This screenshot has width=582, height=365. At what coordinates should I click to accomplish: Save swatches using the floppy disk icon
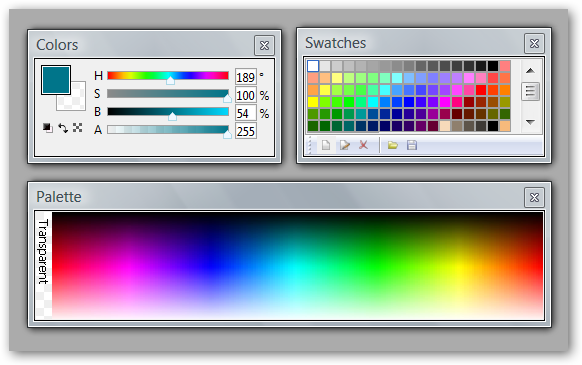412,145
